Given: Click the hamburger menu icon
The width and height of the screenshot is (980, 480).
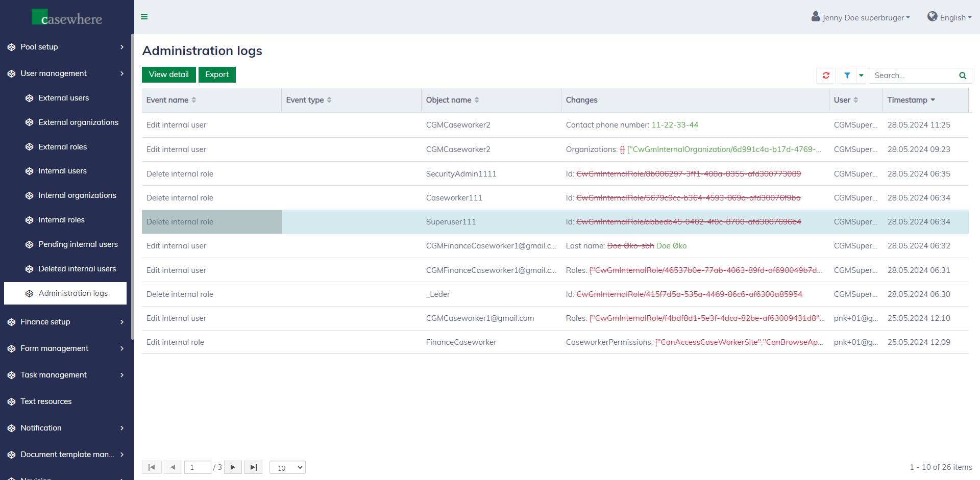Looking at the screenshot, I should (144, 17).
